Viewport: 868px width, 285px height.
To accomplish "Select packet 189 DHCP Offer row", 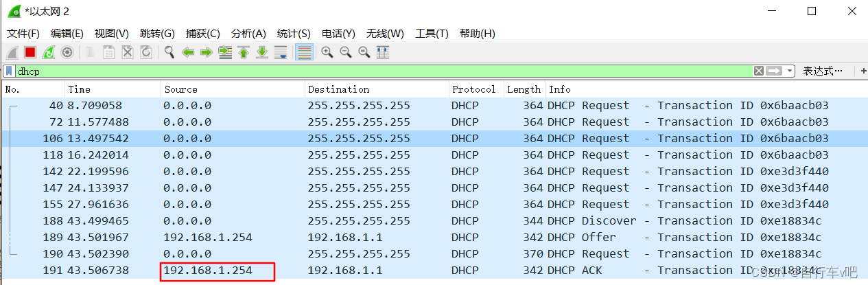I will [x=435, y=238].
